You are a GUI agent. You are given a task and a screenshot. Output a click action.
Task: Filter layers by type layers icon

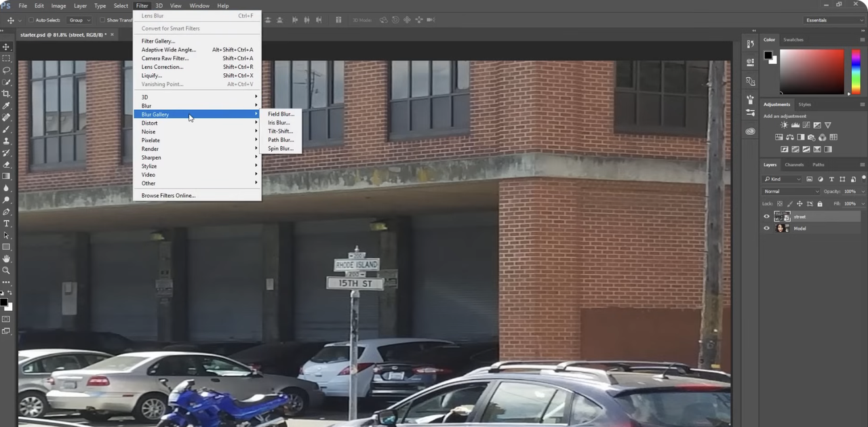pos(831,179)
